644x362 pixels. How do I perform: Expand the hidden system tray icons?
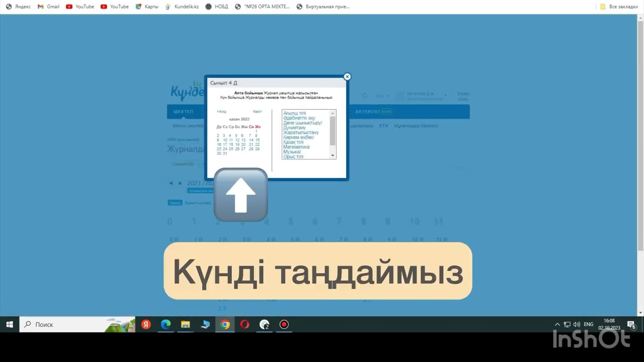557,324
